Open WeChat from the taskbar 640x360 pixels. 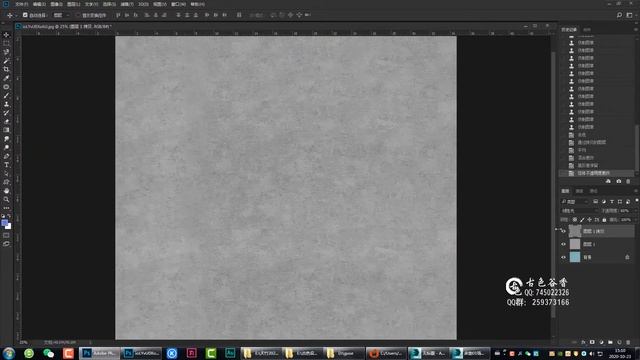pos(49,353)
